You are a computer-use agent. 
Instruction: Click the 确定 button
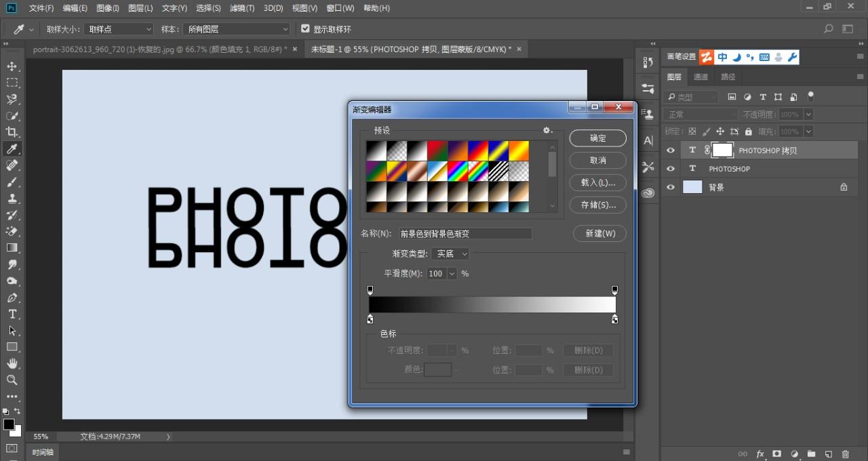tap(598, 138)
